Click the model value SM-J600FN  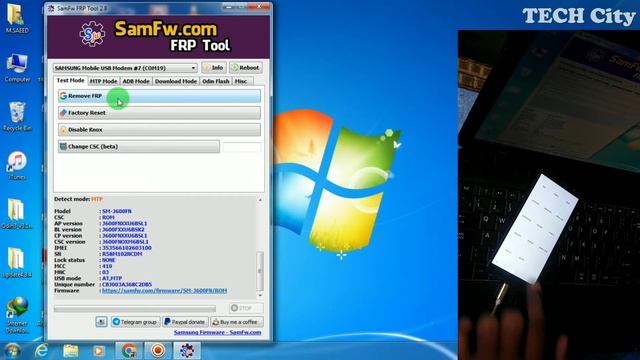(117, 211)
